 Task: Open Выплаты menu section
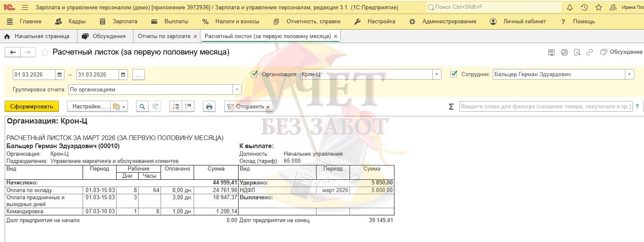[x=170, y=22]
